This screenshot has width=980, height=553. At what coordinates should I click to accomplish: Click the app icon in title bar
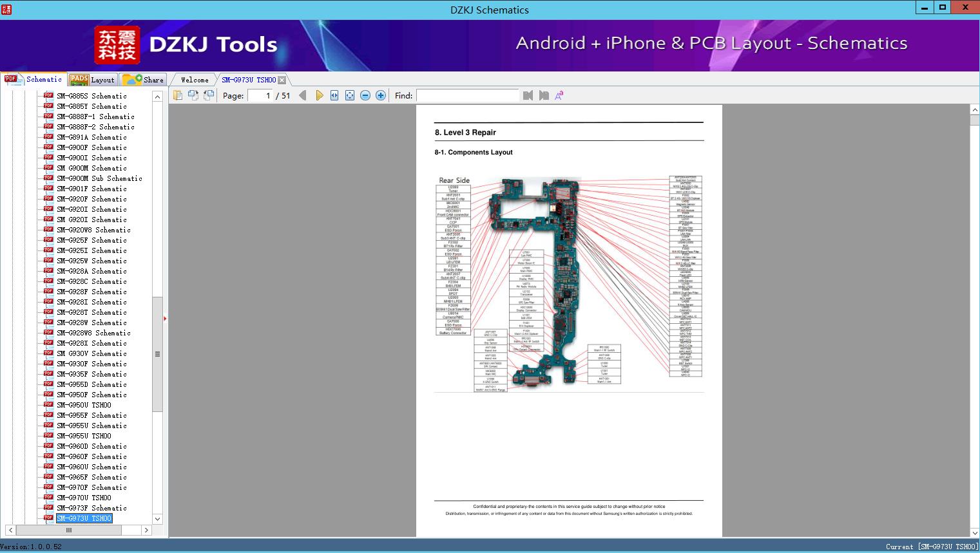pos(6,9)
